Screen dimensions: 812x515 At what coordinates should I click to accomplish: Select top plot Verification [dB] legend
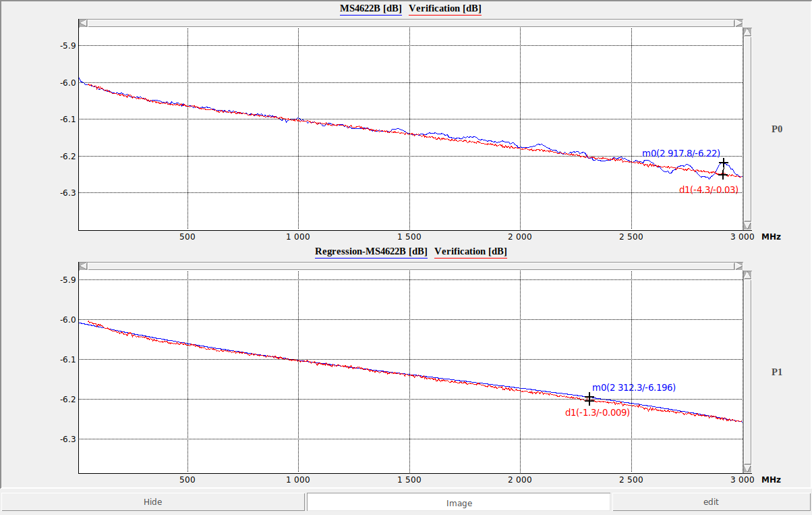[x=445, y=9]
